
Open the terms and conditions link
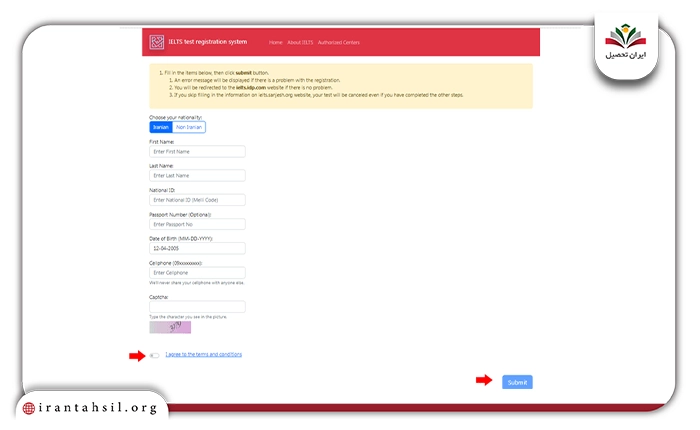click(204, 354)
